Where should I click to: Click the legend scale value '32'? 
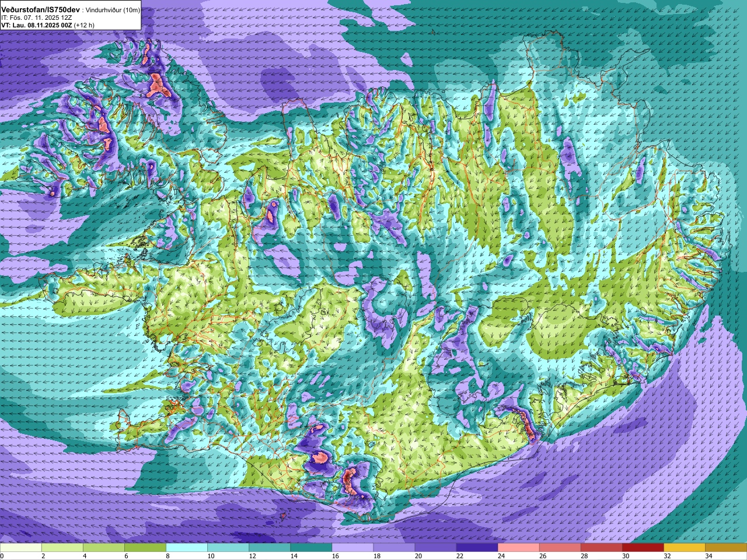point(666,556)
